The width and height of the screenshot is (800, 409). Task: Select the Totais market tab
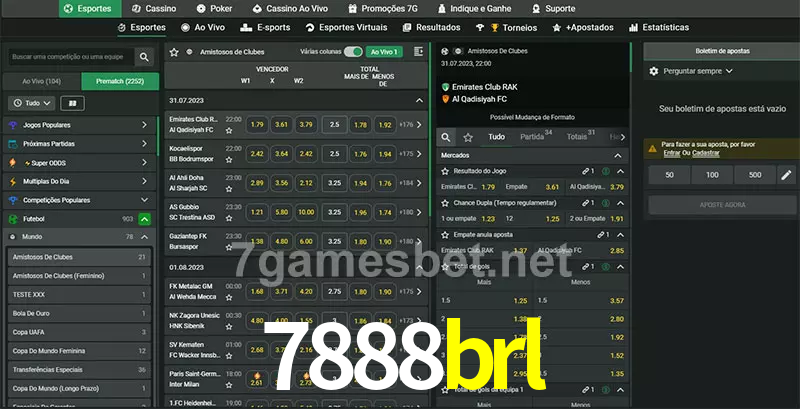pos(577,137)
